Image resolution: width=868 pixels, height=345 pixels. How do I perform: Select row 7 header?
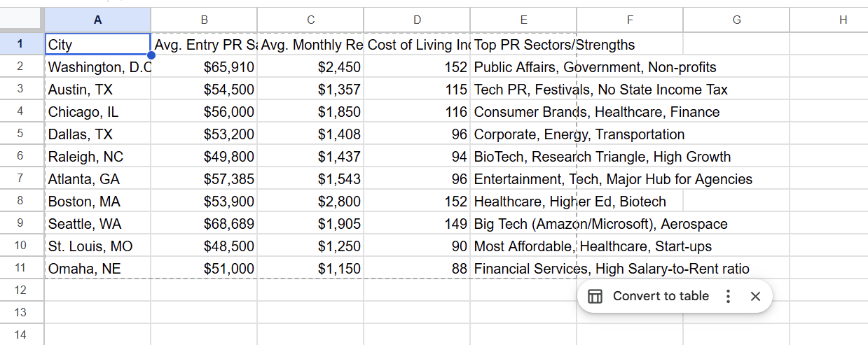tap(22, 179)
